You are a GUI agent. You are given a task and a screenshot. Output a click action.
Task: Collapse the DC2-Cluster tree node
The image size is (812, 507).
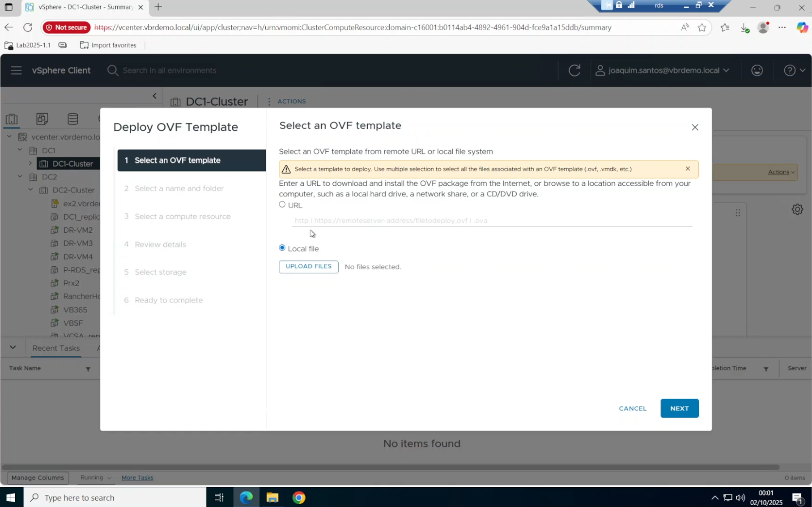click(x=31, y=190)
